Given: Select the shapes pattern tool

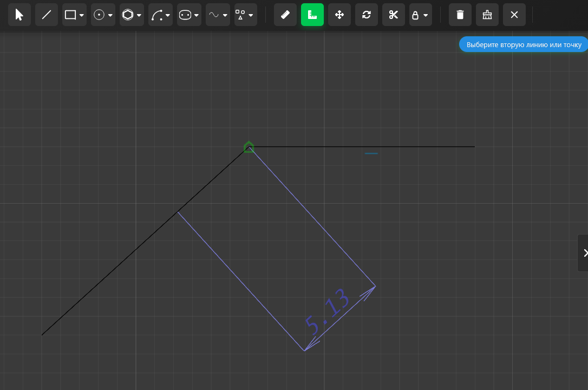Looking at the screenshot, I should click(x=240, y=15).
